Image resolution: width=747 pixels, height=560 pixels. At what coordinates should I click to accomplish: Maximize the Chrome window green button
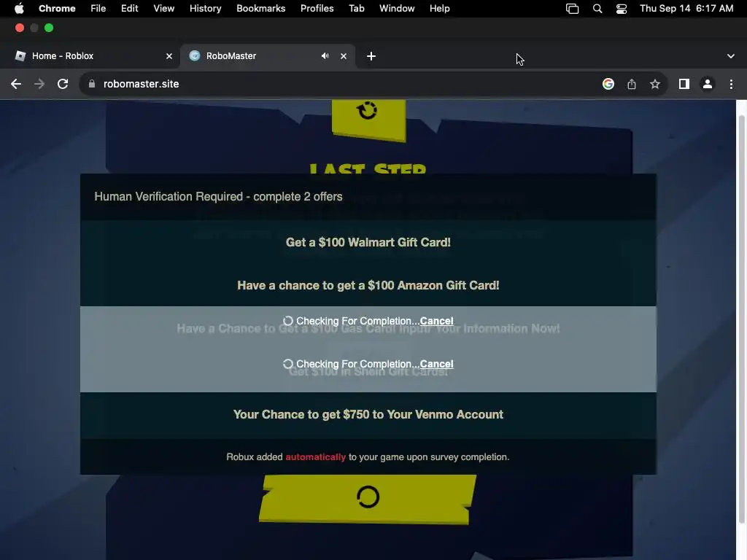click(x=49, y=28)
